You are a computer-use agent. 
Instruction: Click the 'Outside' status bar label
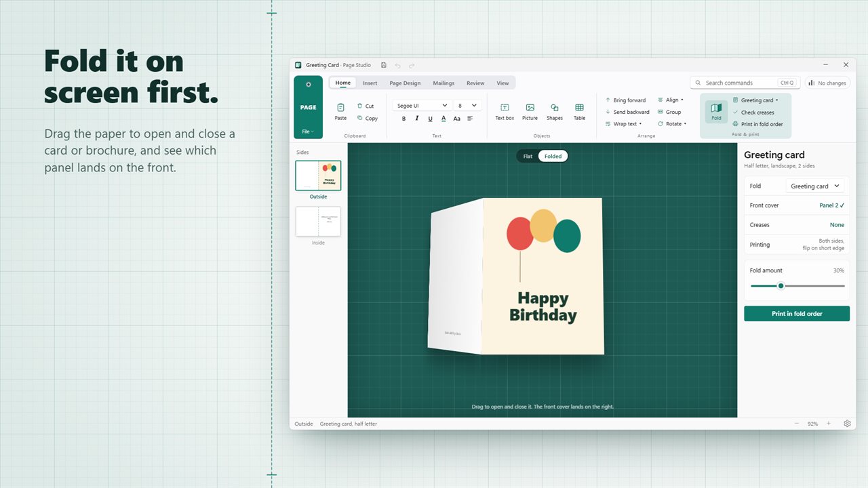(304, 424)
